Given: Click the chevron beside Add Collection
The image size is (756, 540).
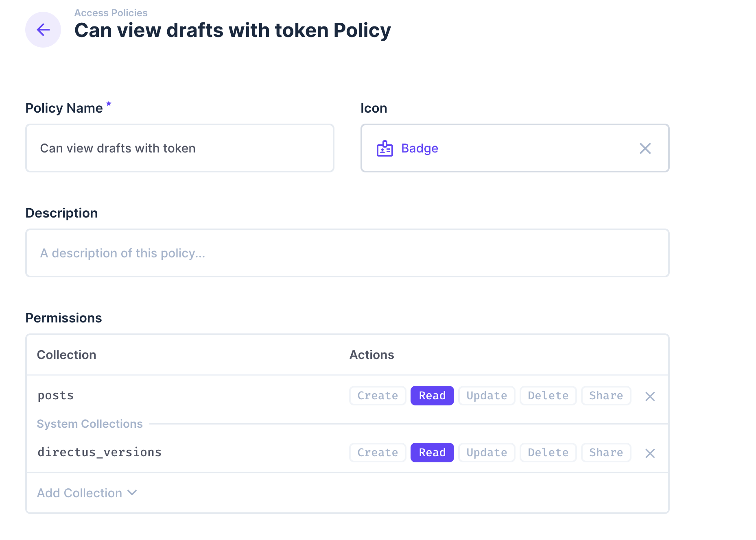Looking at the screenshot, I should tap(132, 493).
